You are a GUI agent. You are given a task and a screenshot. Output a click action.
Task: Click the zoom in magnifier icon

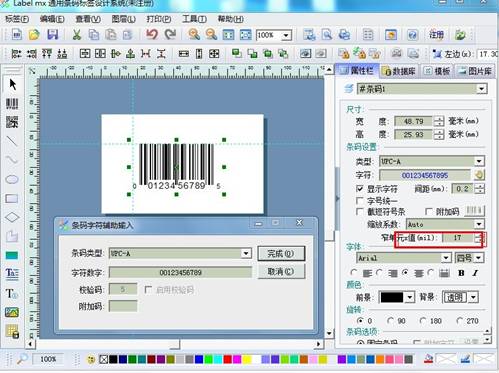click(194, 34)
